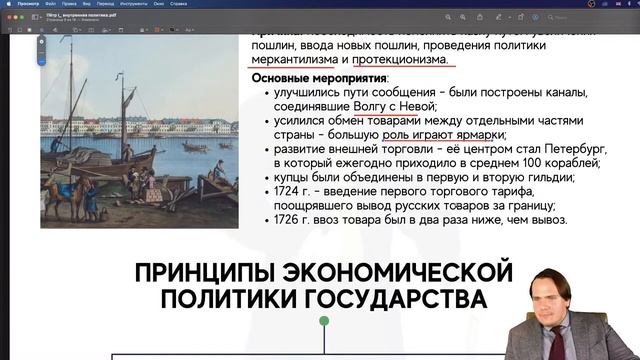This screenshot has width=640, height=360.
Task: Click the harbor painting image
Action: coord(139,131)
